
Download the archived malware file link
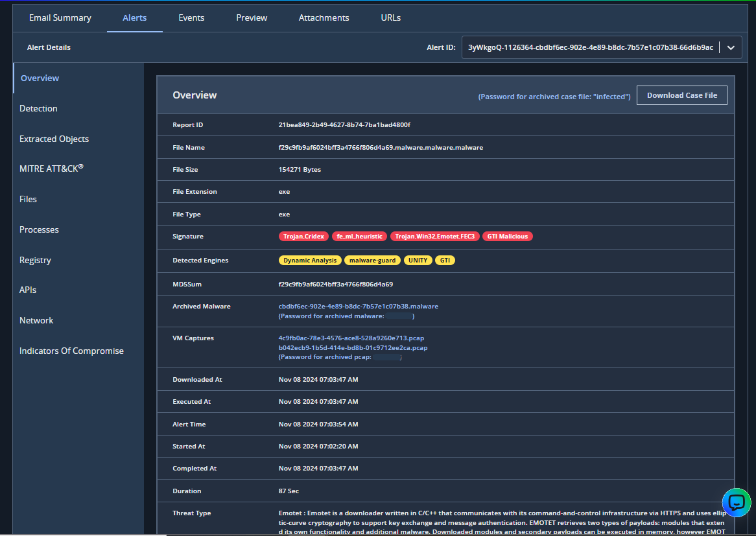pyautogui.click(x=359, y=306)
